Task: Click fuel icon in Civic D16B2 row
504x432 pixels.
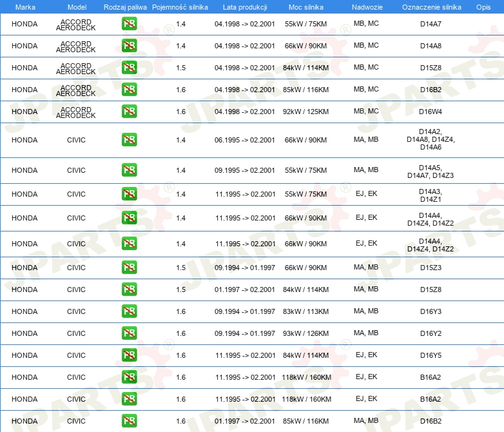Action: click(129, 421)
